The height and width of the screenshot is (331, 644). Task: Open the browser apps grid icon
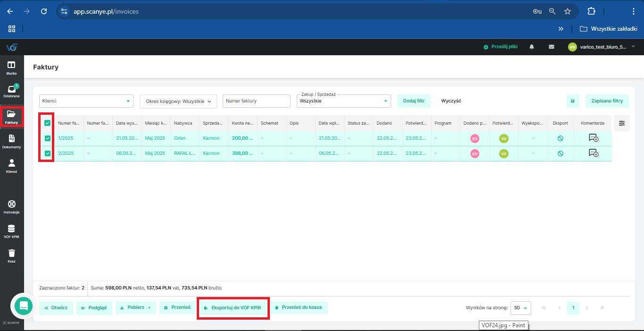point(12,29)
